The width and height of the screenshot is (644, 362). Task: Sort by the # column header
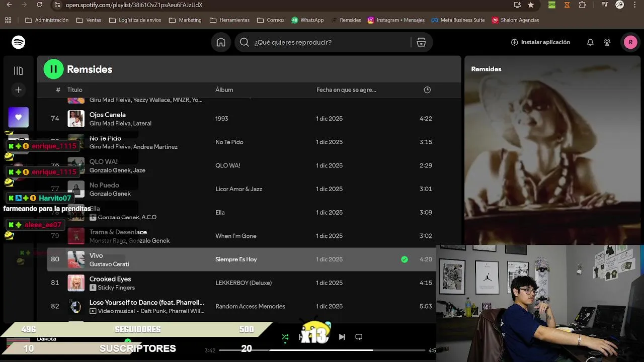tap(58, 90)
